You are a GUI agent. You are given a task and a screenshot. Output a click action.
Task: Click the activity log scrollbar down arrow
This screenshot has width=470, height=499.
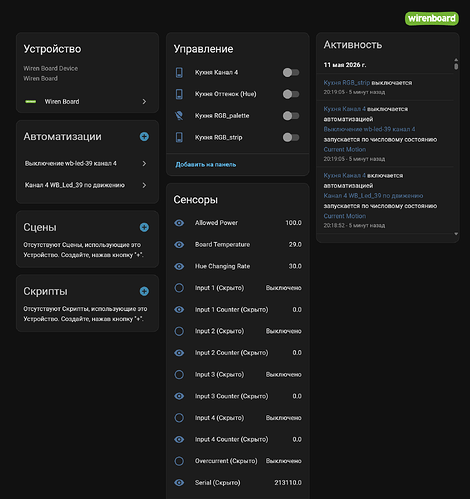pyautogui.click(x=456, y=234)
